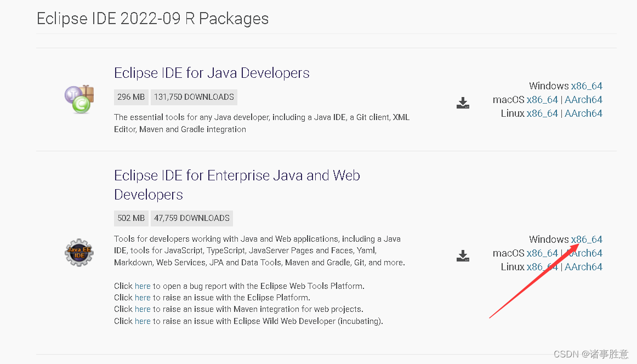Click the 131,750 DOWNLOADS badge
The height and width of the screenshot is (364, 637).
pyautogui.click(x=194, y=97)
